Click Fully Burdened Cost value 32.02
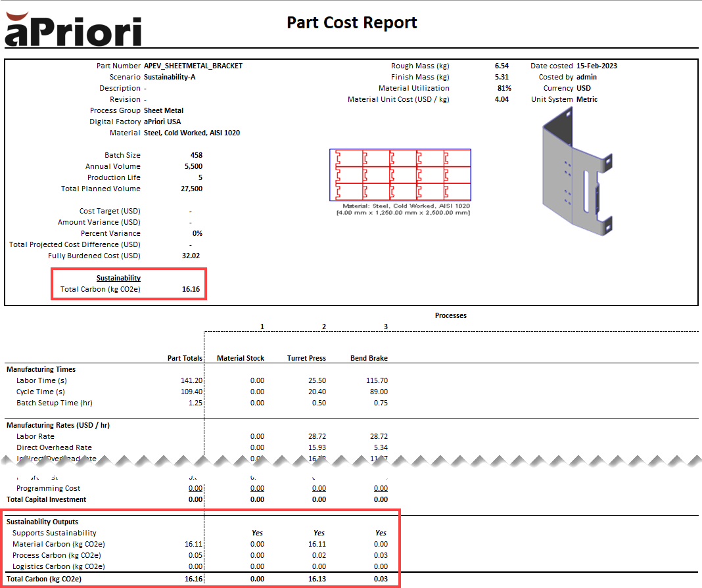Viewport: 702px width, 588px height. [191, 256]
